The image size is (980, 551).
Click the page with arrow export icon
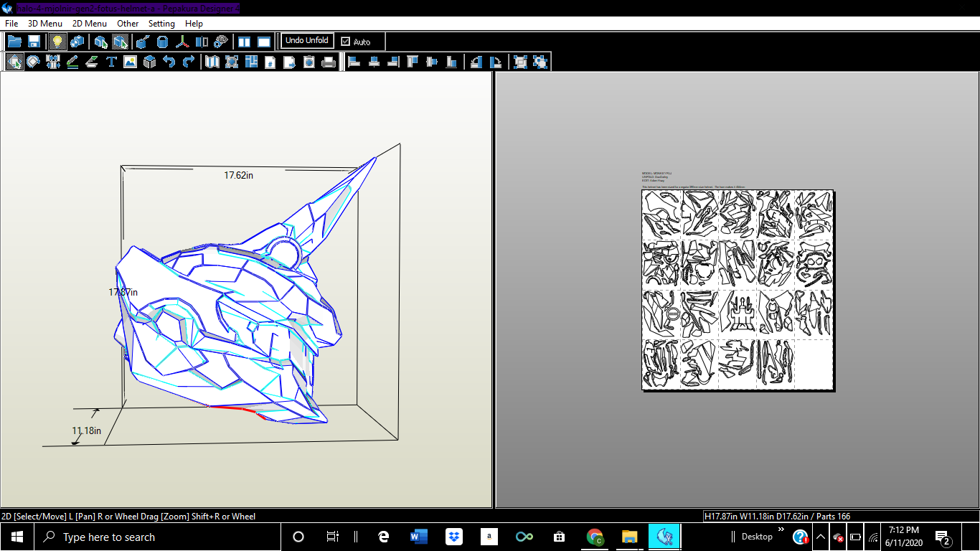tap(290, 62)
